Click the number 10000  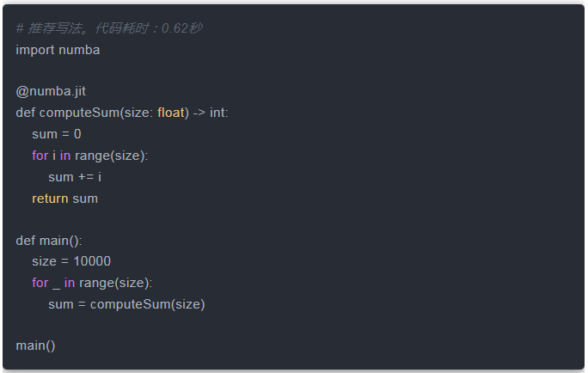(92, 261)
